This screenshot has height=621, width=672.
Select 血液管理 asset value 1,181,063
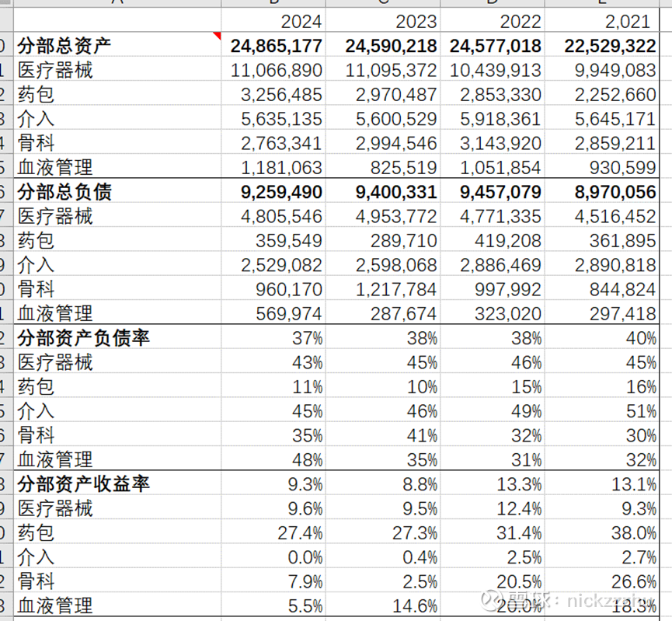273,166
